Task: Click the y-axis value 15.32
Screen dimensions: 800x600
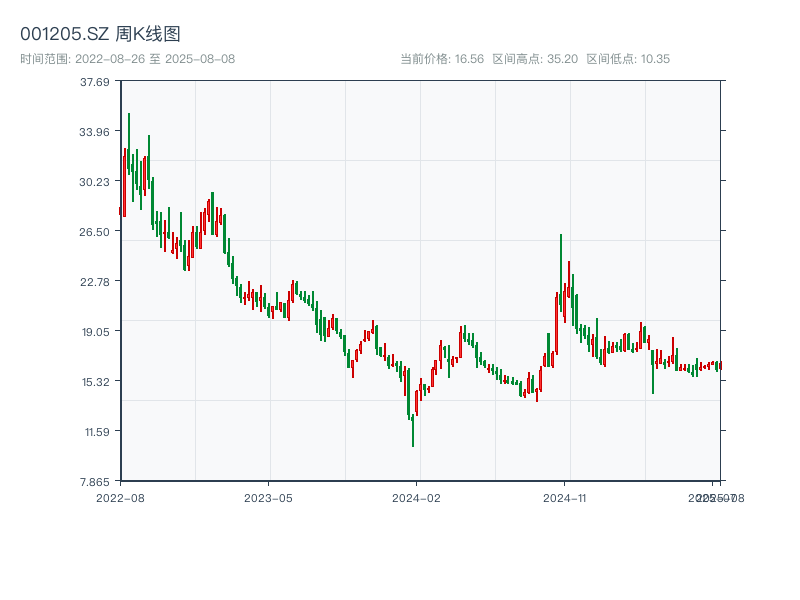Action: (x=95, y=382)
